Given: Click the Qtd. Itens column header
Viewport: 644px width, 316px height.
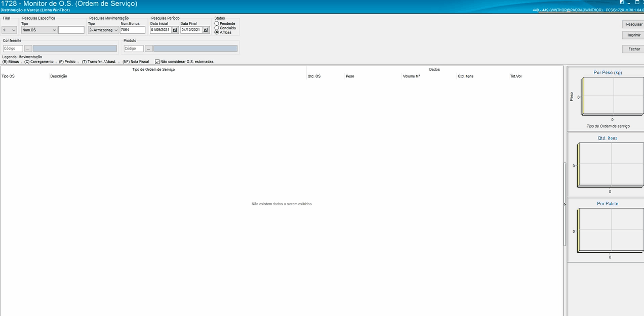Looking at the screenshot, I should click(482, 76).
